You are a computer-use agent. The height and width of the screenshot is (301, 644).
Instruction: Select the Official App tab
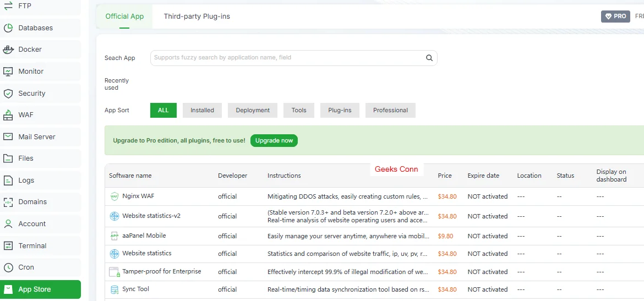(124, 17)
